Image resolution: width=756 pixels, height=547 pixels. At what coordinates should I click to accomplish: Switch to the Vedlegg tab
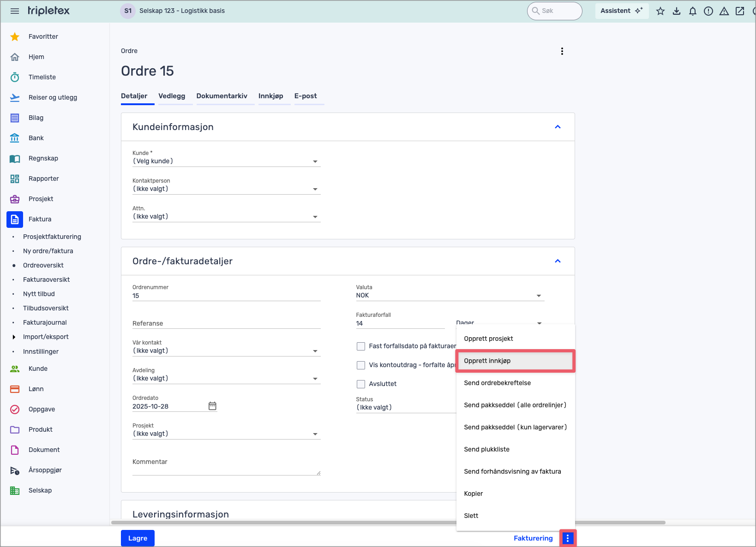172,96
